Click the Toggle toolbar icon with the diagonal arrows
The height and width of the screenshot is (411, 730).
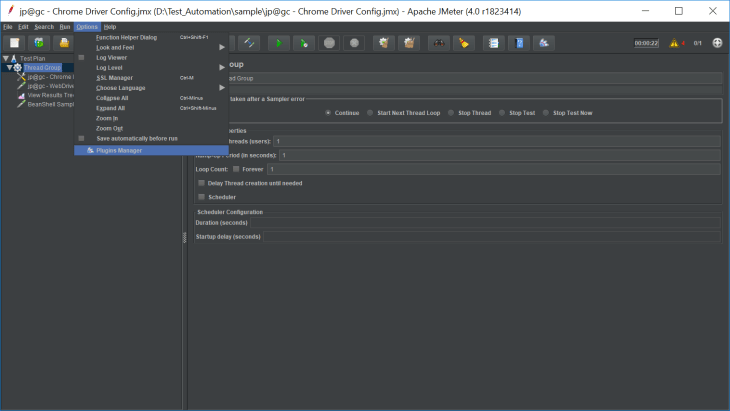[x=249, y=43]
